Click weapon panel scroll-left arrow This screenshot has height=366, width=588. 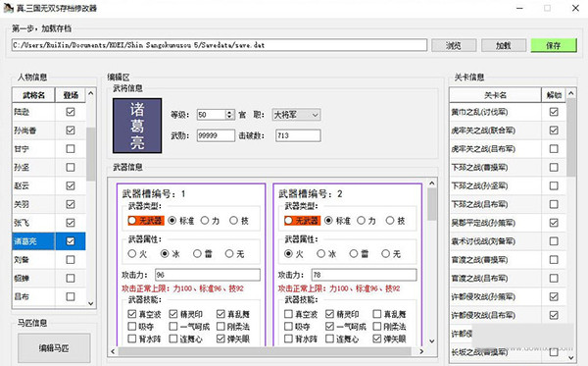point(113,351)
